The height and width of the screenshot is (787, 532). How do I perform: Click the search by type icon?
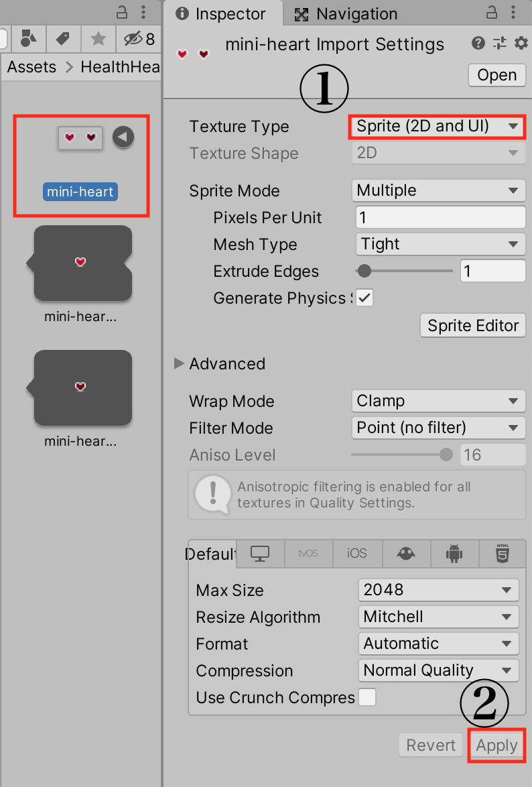[29, 39]
